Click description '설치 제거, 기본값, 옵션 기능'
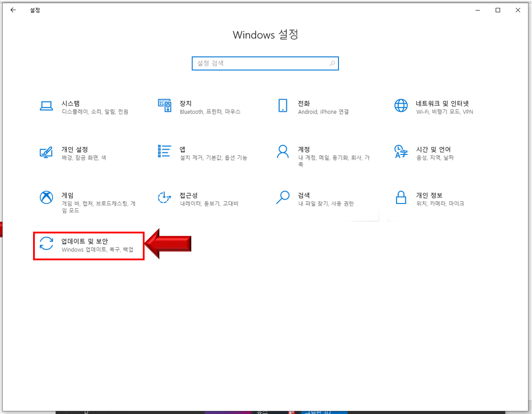532x414 pixels. coord(213,158)
